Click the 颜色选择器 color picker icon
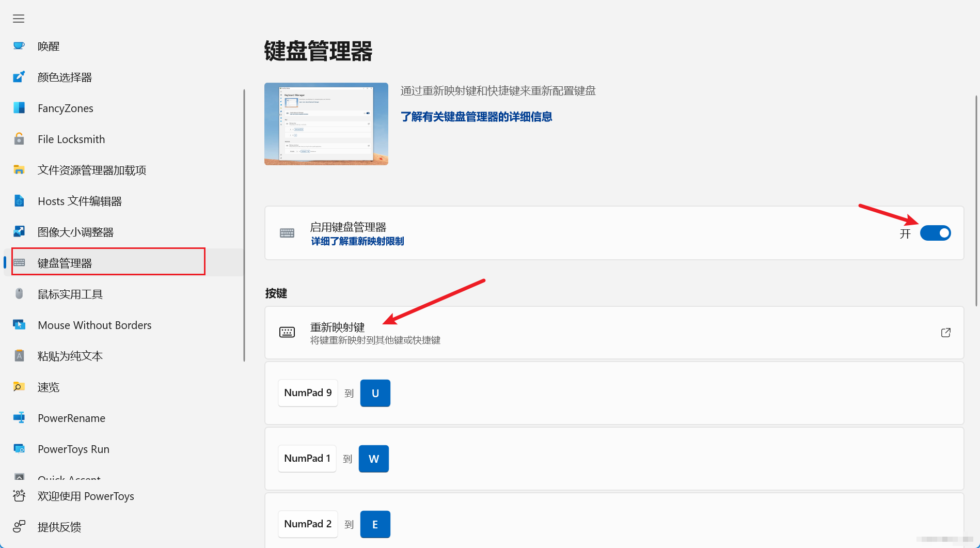This screenshot has height=548, width=980. click(19, 77)
